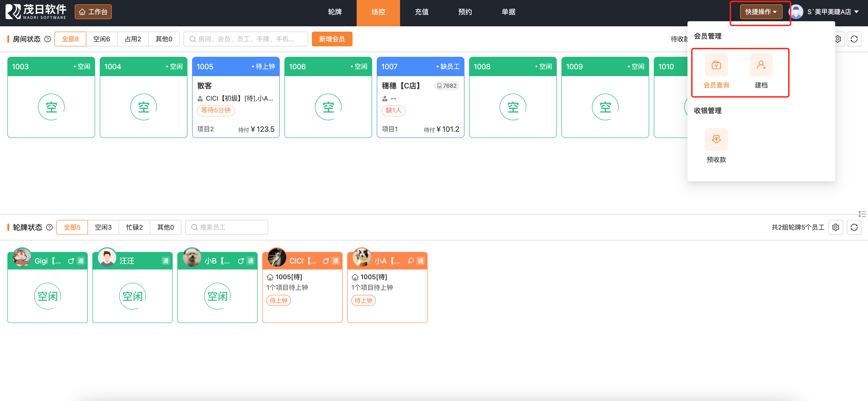The image size is (868, 401).
Task: Open the 预约 navigation tab
Action: (x=465, y=12)
